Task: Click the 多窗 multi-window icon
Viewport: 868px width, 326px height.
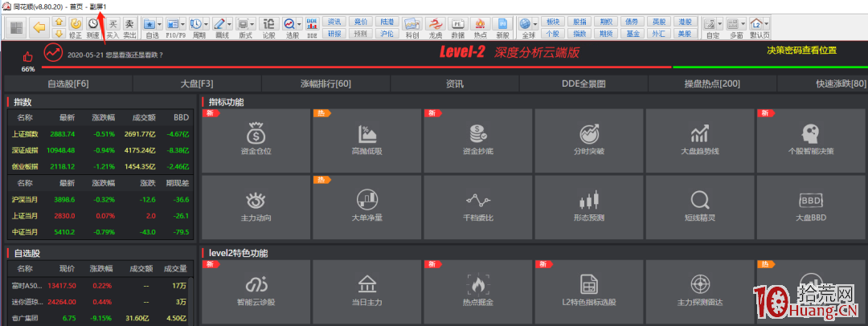Action: (x=732, y=24)
